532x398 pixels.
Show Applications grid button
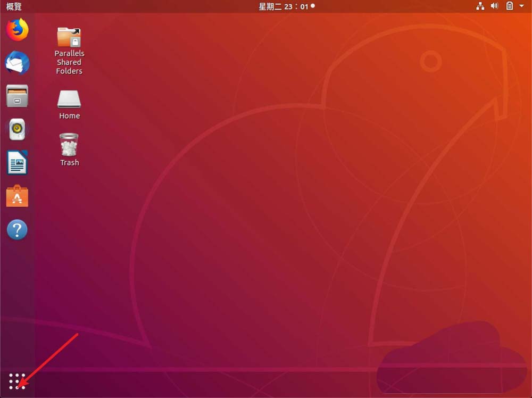click(17, 381)
